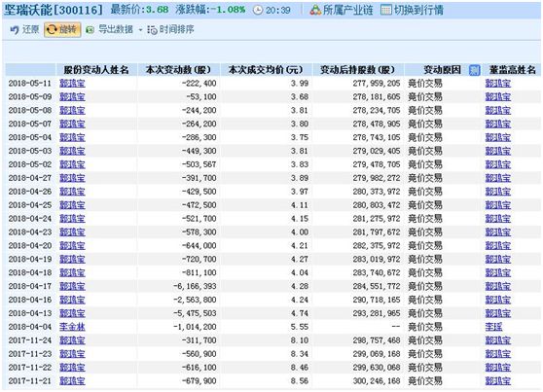Toggle the 旋转 rotate button
The width and height of the screenshot is (543, 392).
[62, 30]
